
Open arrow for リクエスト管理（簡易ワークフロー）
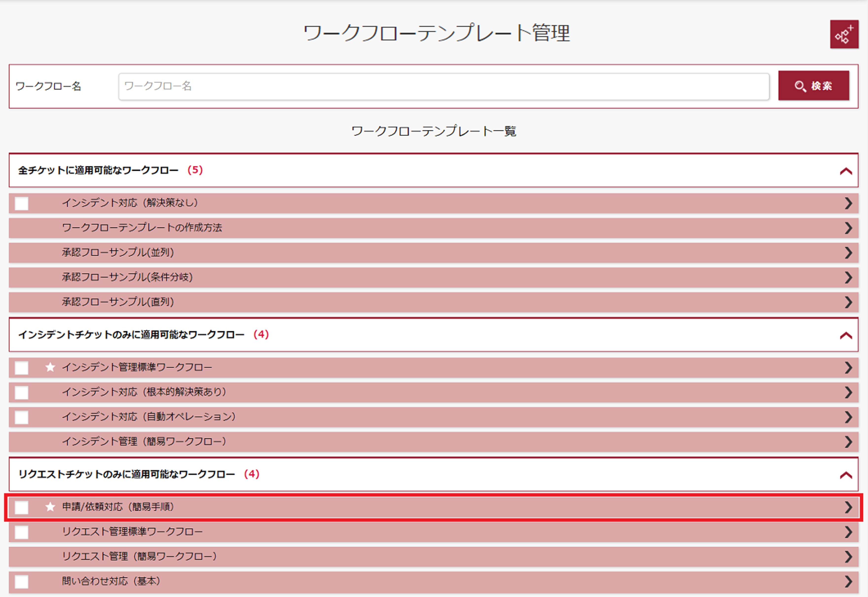848,557
